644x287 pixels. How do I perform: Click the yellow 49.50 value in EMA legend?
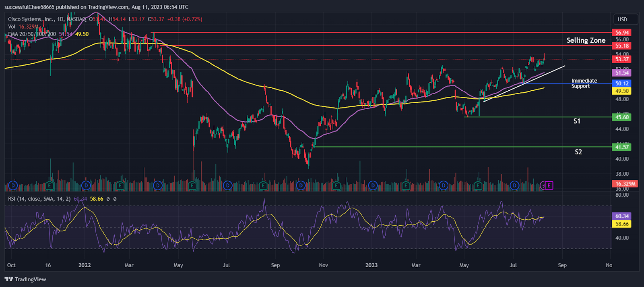[82, 34]
